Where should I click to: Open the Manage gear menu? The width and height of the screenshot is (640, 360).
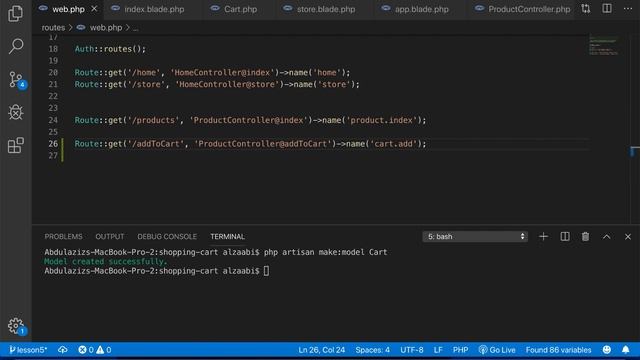pyautogui.click(x=16, y=326)
